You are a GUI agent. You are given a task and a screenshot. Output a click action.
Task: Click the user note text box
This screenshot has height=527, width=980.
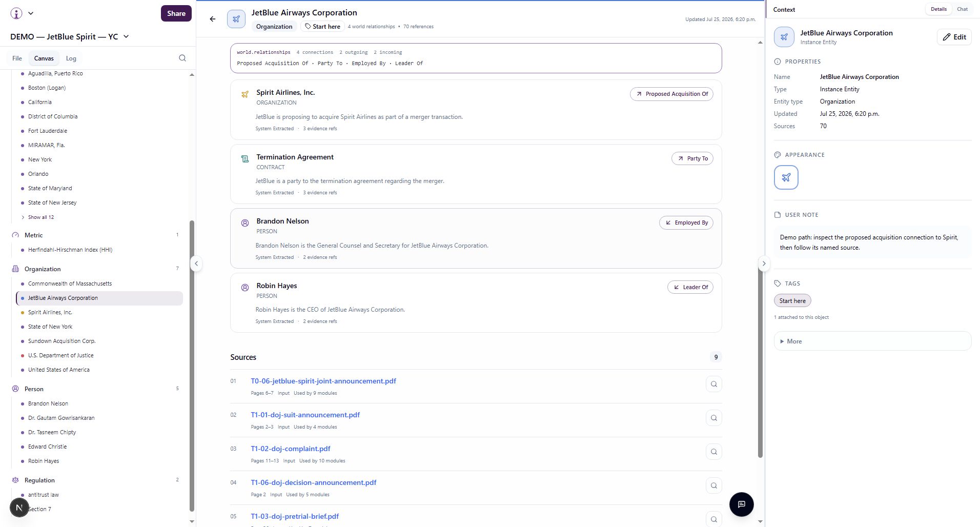point(872,242)
